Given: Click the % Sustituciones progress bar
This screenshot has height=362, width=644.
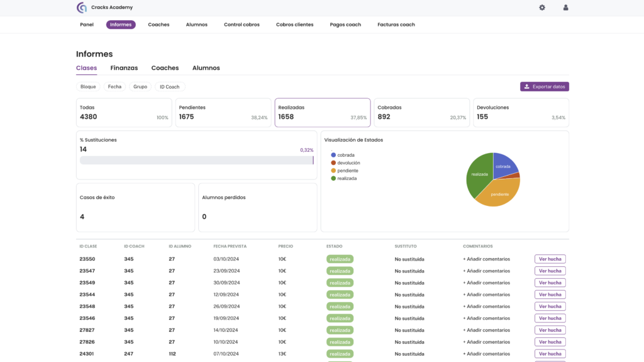Looking at the screenshot, I should tap(196, 161).
